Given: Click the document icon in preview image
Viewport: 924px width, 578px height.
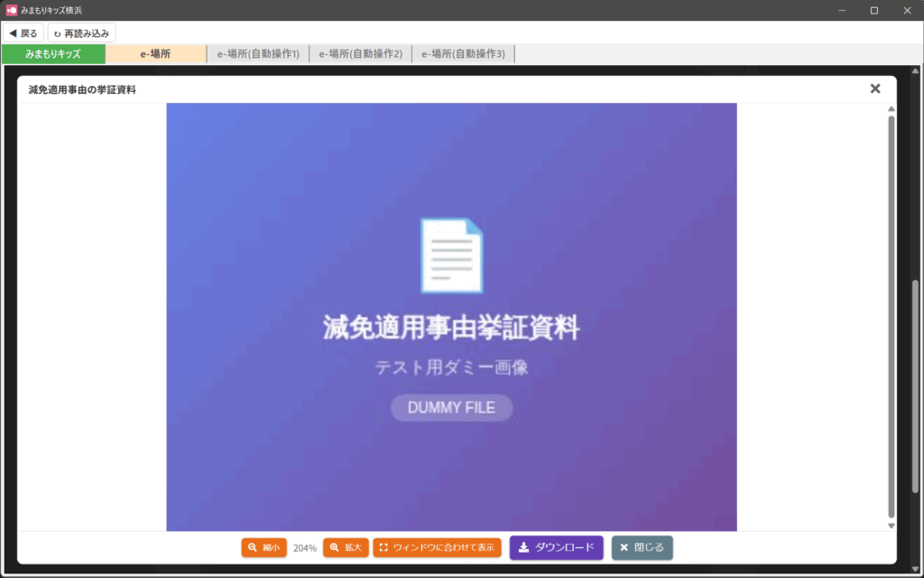Looking at the screenshot, I should pyautogui.click(x=451, y=256).
